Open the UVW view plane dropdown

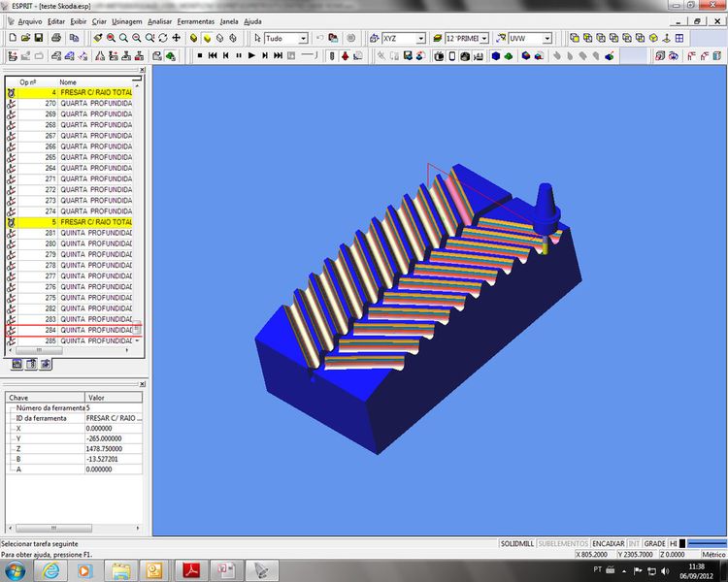coord(547,39)
